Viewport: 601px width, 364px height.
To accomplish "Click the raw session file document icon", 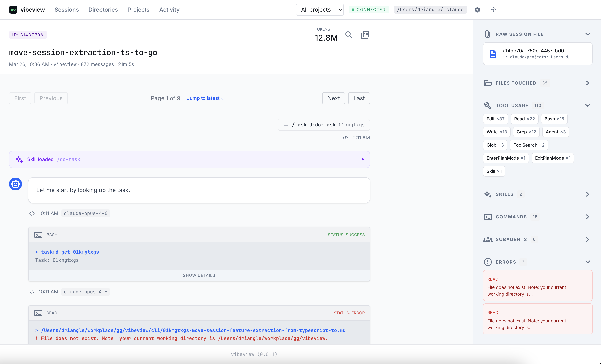I will coord(493,54).
